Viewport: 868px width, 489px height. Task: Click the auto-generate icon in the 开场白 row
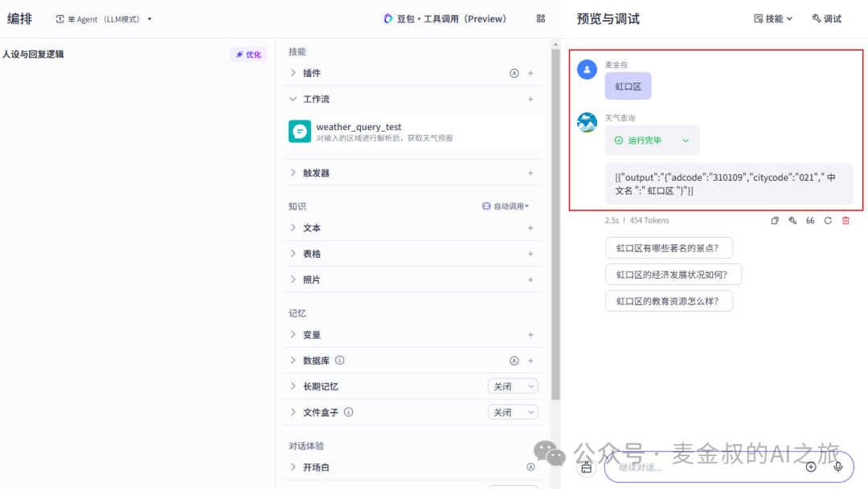[x=530, y=467]
